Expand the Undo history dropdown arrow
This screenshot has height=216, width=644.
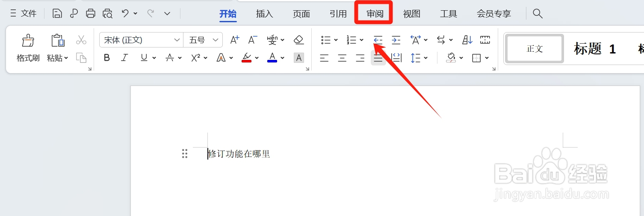[136, 14]
